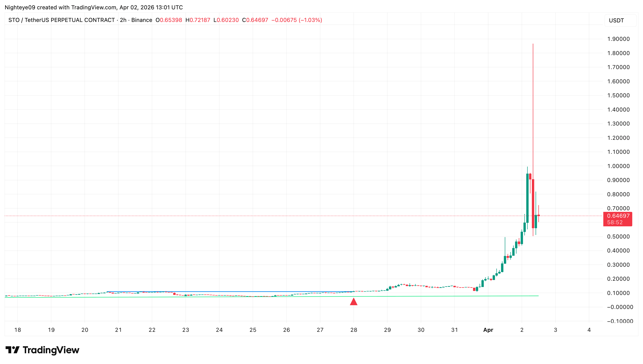This screenshot has height=364, width=643.
Task: Click the red dotted current price line
Action: pyautogui.click(x=250, y=216)
